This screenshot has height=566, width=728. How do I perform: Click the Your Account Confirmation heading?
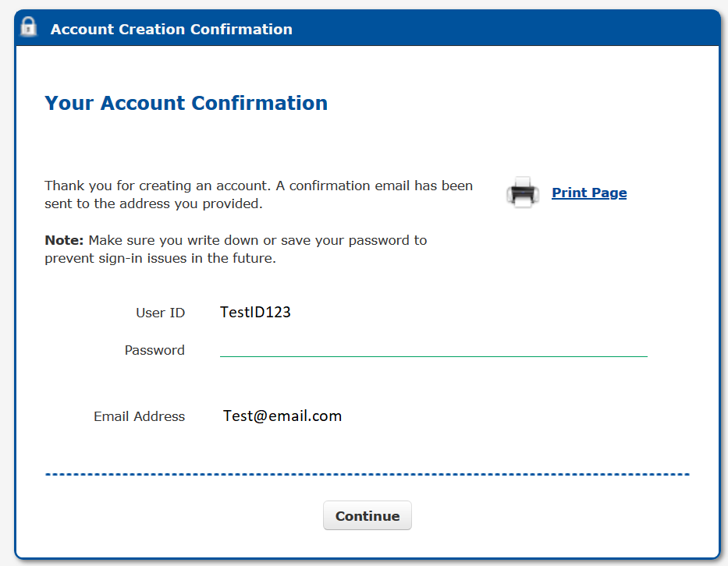186,103
